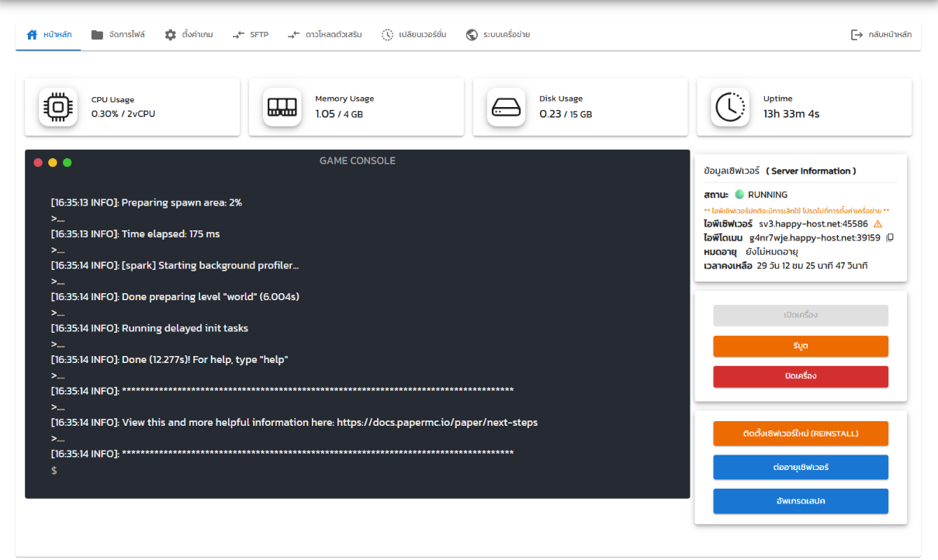Screen dimensions: 938x560
Task: Click the warning triangle next to server IP
Action: [877, 224]
